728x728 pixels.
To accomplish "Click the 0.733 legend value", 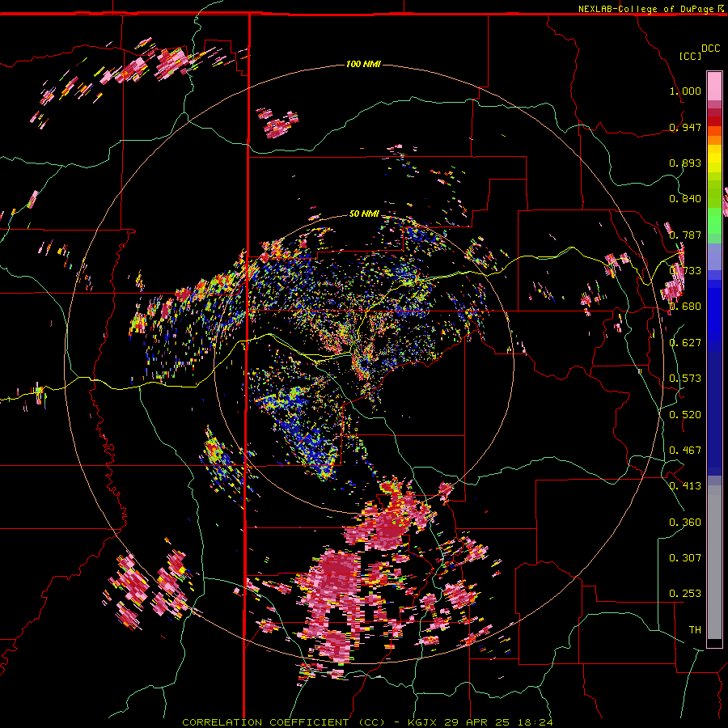I will pyautogui.click(x=685, y=271).
